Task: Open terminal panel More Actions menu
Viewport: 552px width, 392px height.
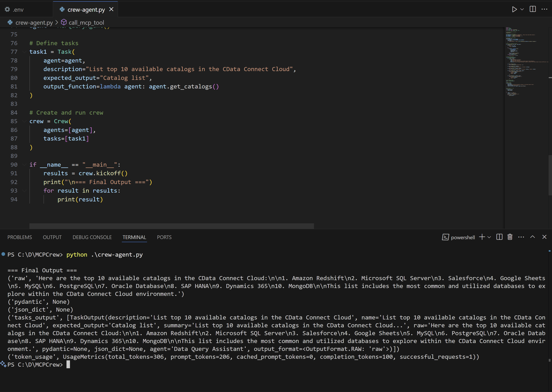Action: pyautogui.click(x=521, y=237)
